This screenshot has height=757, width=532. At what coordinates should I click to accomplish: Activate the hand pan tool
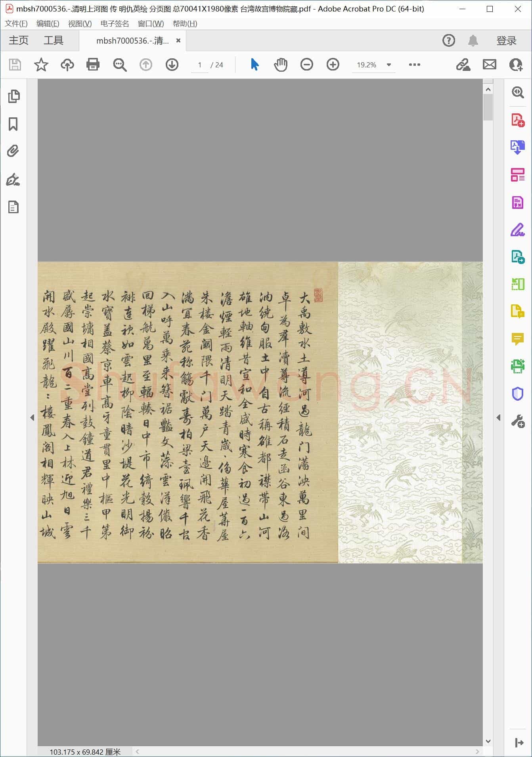(281, 65)
